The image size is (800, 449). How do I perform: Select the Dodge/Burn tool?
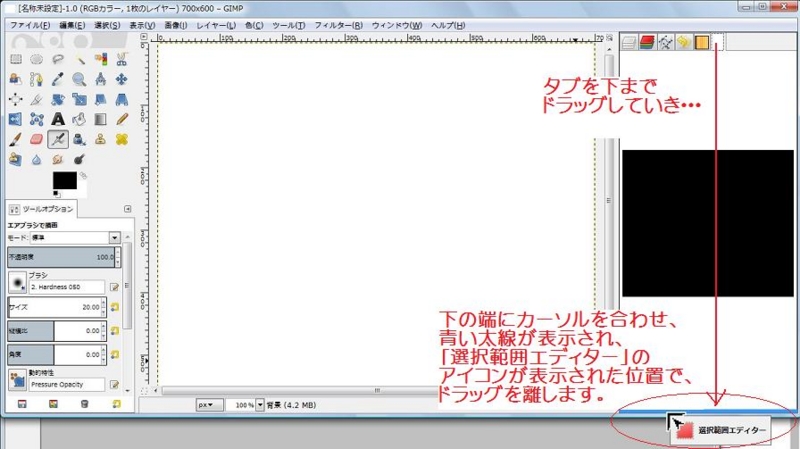(x=79, y=159)
